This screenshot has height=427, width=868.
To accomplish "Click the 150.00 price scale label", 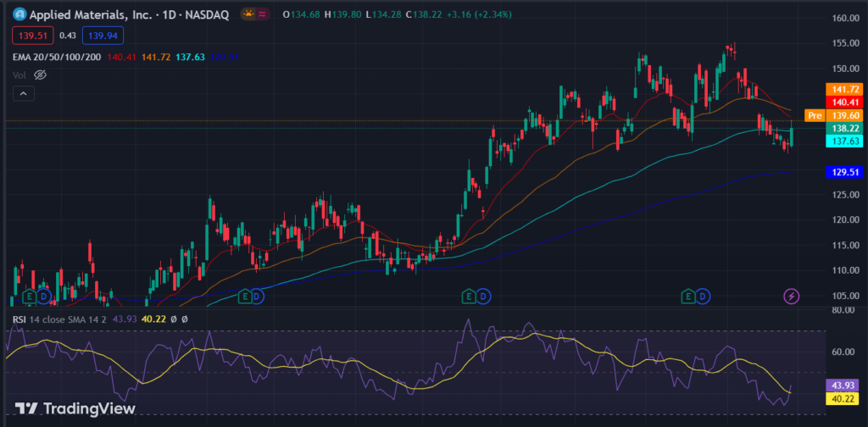I will [848, 69].
